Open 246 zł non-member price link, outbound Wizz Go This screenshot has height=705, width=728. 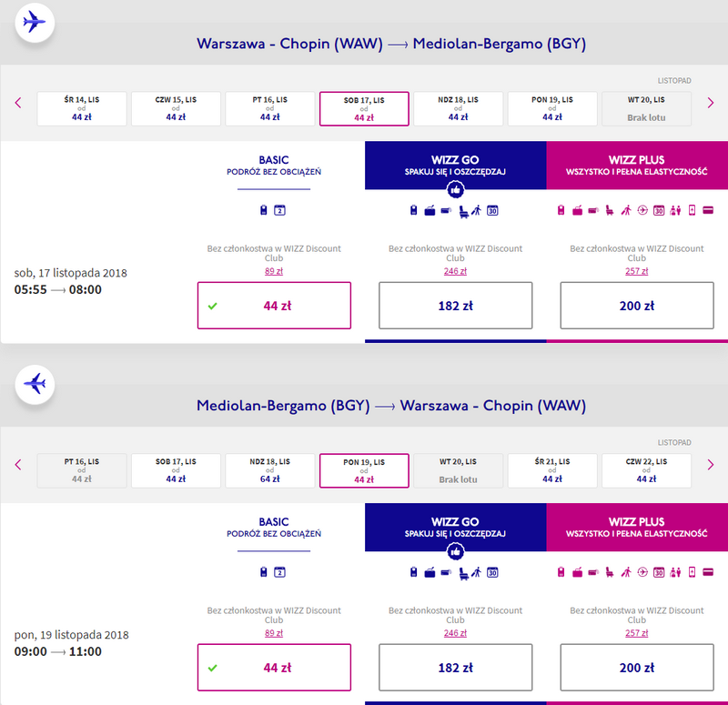click(x=456, y=271)
